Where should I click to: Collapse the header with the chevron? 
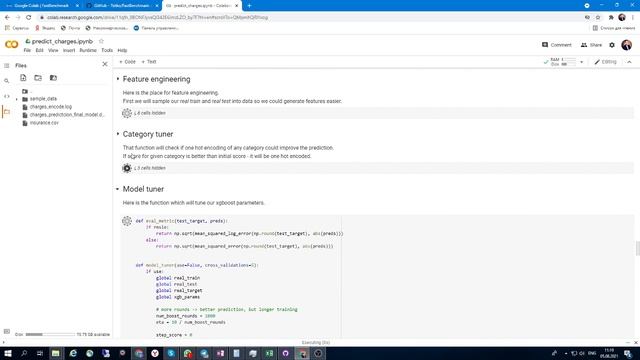[x=629, y=62]
